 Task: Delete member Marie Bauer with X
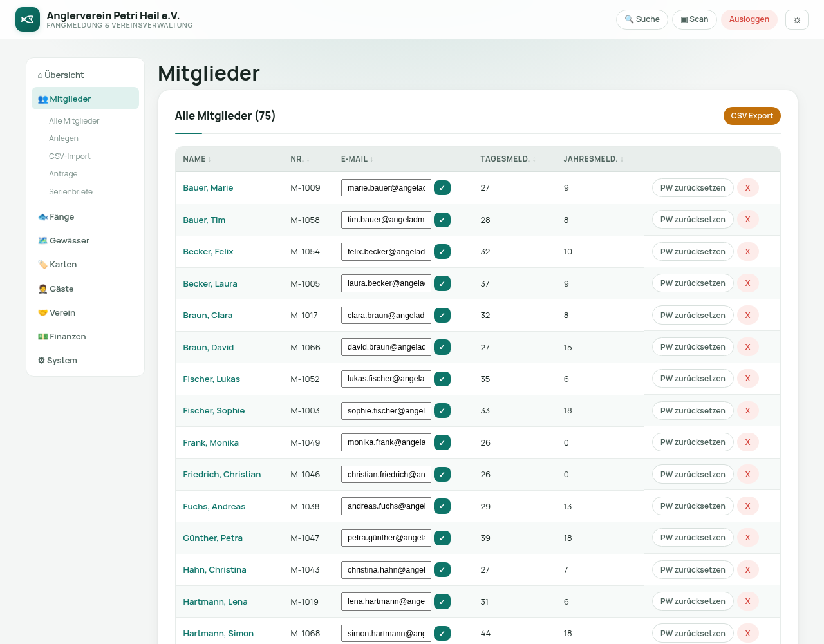tap(747, 188)
